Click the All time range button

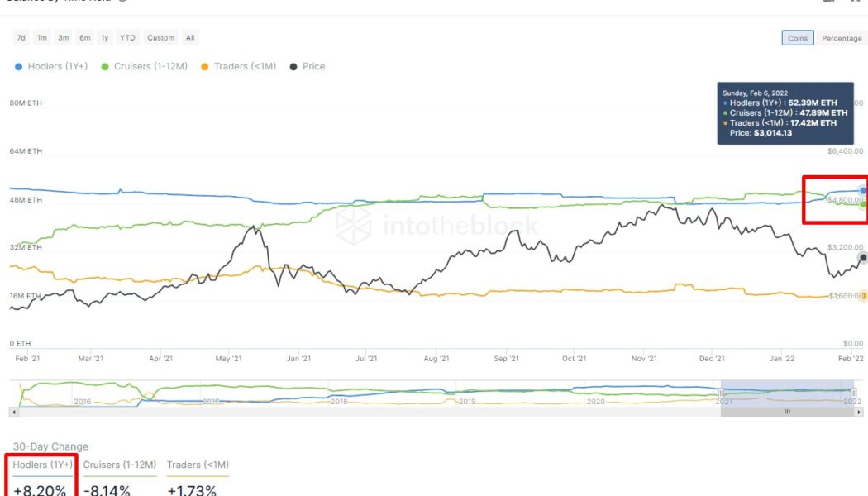(x=190, y=37)
